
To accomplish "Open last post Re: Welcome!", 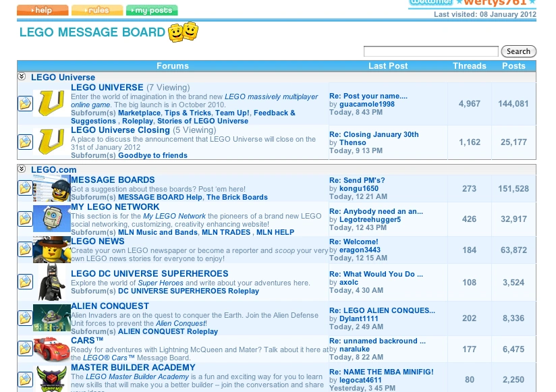I will tap(354, 242).
